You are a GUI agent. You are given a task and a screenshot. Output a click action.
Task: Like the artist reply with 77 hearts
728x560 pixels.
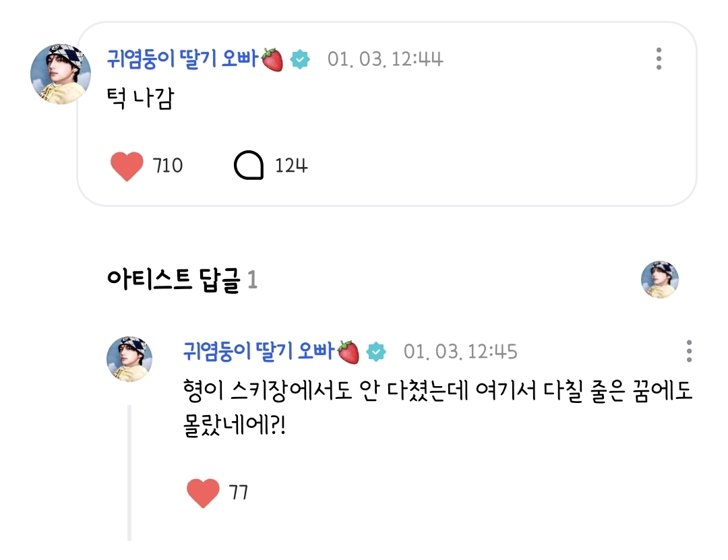(203, 493)
